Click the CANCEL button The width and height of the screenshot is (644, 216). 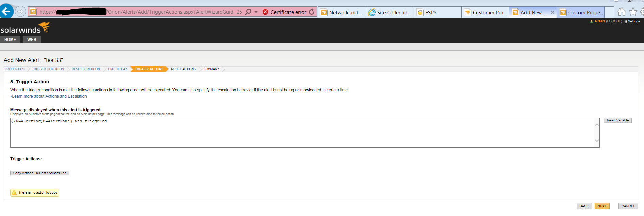[628, 206]
